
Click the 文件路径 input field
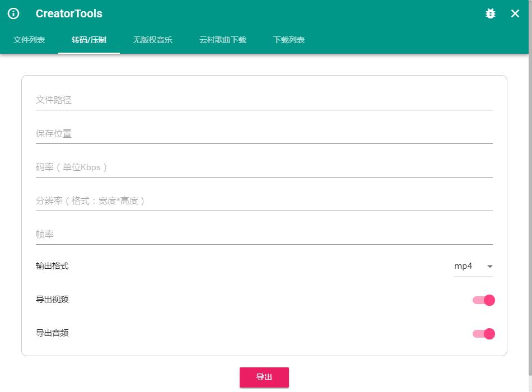tap(264, 100)
